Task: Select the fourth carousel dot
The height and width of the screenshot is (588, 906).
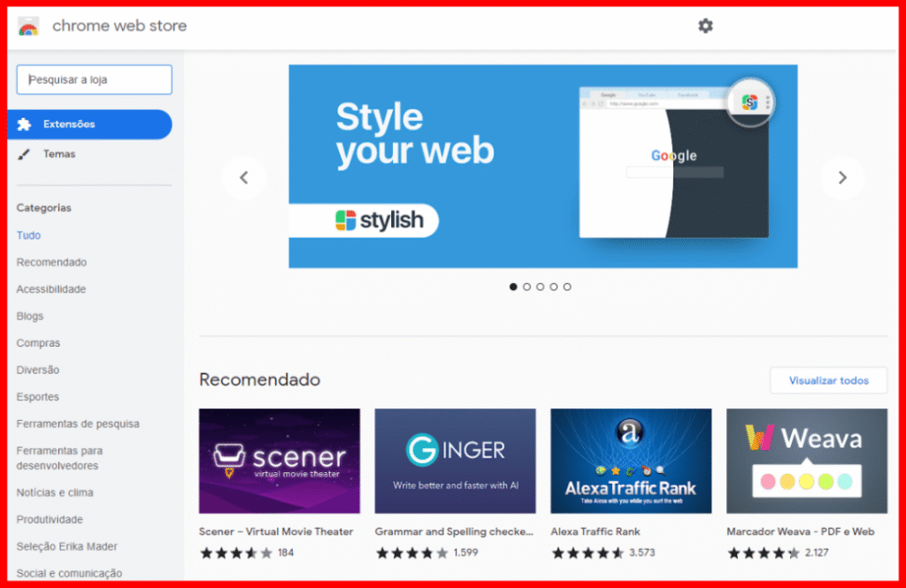Action: (x=554, y=286)
